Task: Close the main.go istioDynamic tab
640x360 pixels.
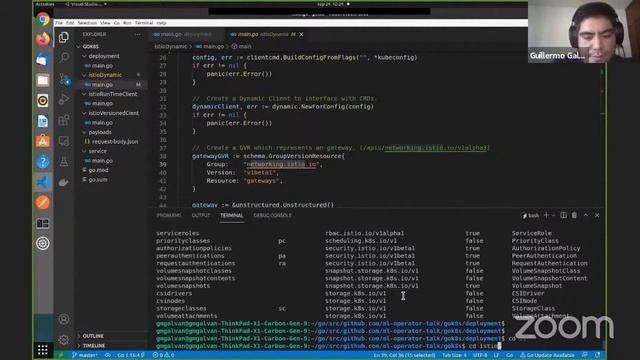Action: click(x=301, y=35)
